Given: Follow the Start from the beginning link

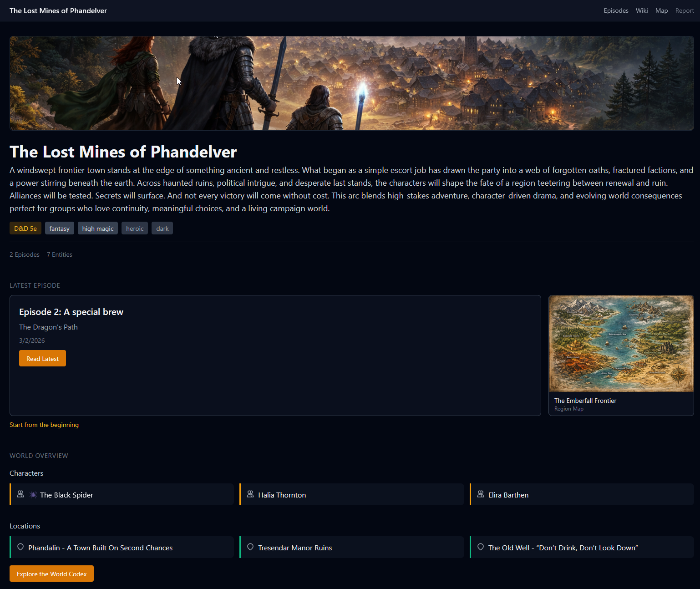Looking at the screenshot, I should [x=44, y=425].
